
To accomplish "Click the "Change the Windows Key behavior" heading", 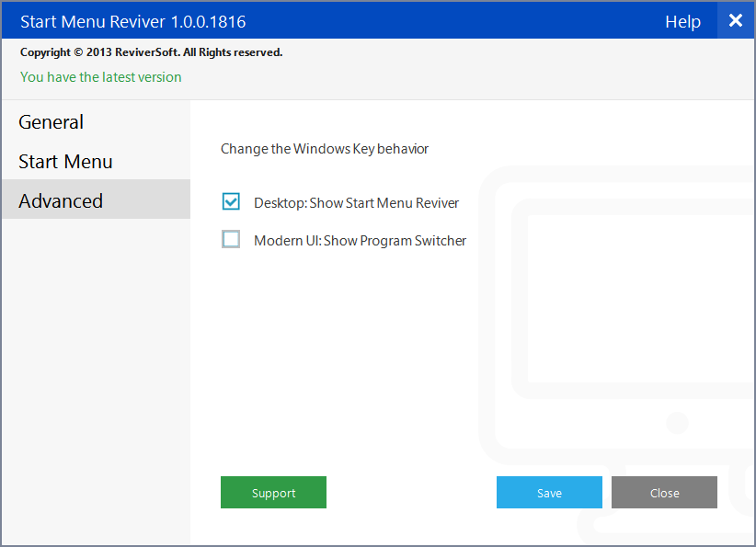I will (x=325, y=149).
